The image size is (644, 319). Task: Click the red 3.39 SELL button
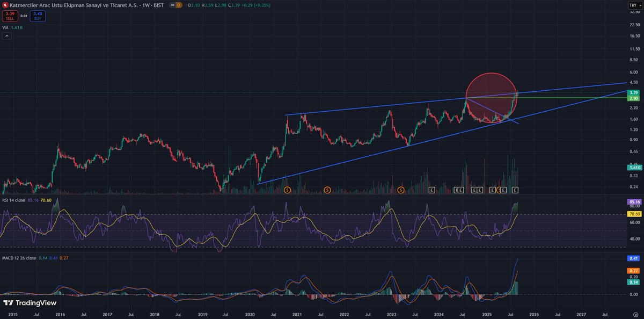pos(9,17)
